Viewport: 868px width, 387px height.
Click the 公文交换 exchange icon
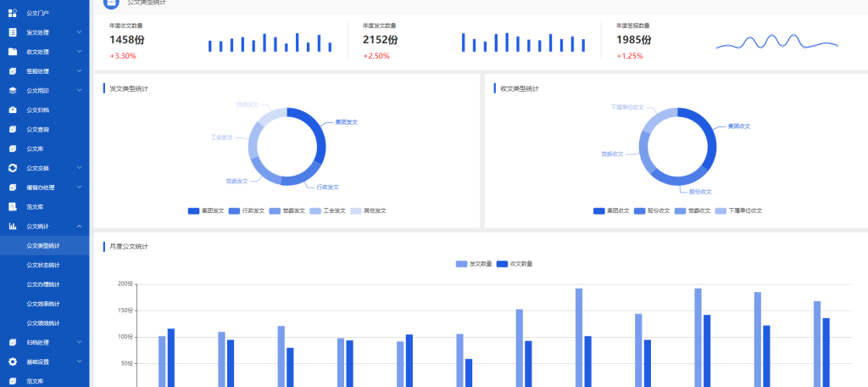pyautogui.click(x=12, y=168)
